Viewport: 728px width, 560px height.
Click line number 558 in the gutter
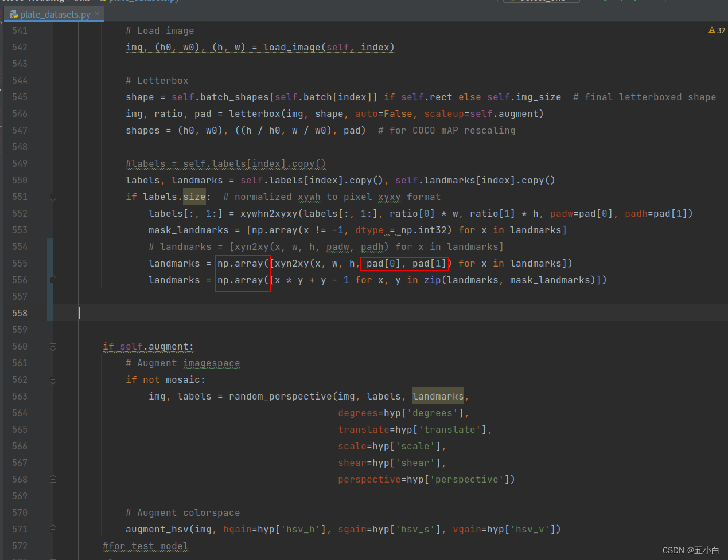pyautogui.click(x=20, y=313)
